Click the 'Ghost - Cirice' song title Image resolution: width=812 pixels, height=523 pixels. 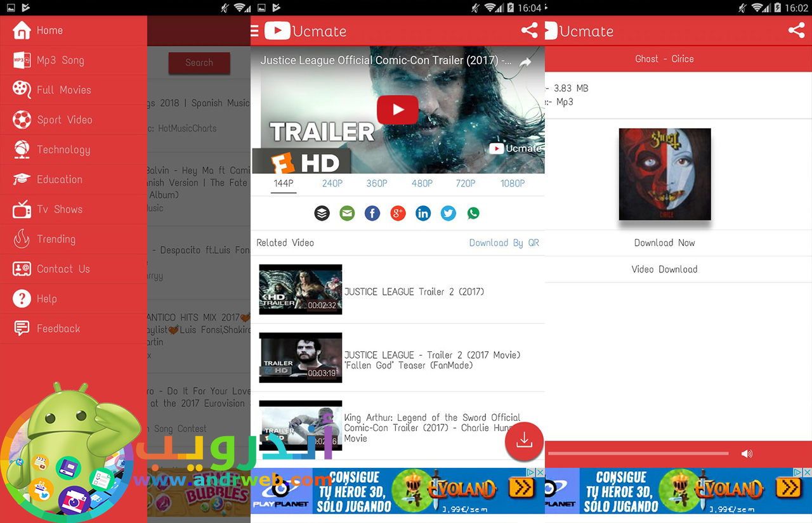(664, 59)
